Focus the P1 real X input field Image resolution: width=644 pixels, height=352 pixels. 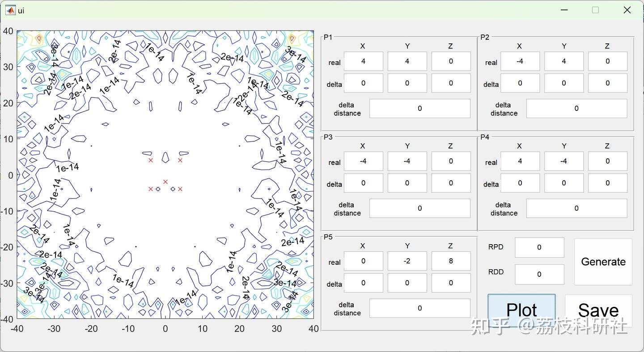coord(363,61)
